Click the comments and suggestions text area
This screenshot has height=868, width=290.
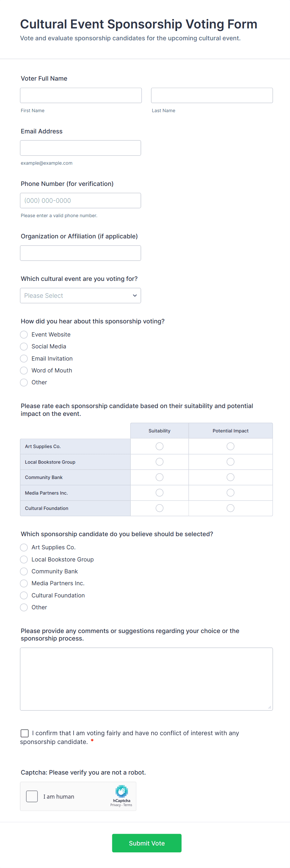click(146, 679)
